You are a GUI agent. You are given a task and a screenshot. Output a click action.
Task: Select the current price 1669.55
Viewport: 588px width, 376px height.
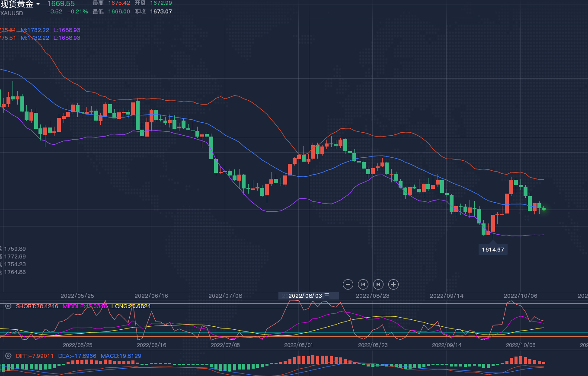(x=61, y=4)
